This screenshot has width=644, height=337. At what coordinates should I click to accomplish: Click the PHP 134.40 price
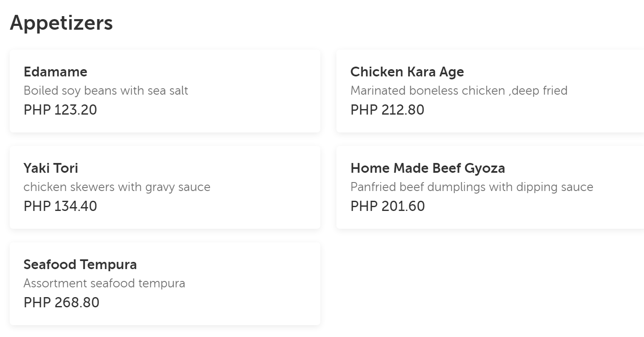(x=60, y=206)
